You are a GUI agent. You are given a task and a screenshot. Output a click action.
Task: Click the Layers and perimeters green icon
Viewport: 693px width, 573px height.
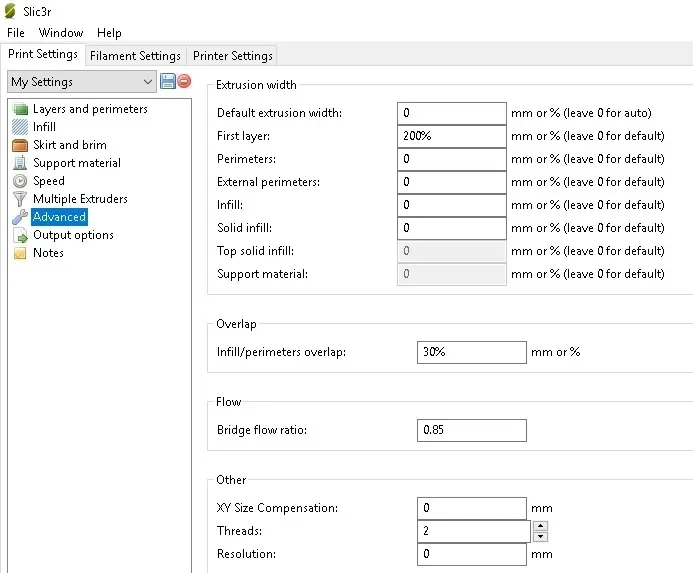tap(20, 109)
